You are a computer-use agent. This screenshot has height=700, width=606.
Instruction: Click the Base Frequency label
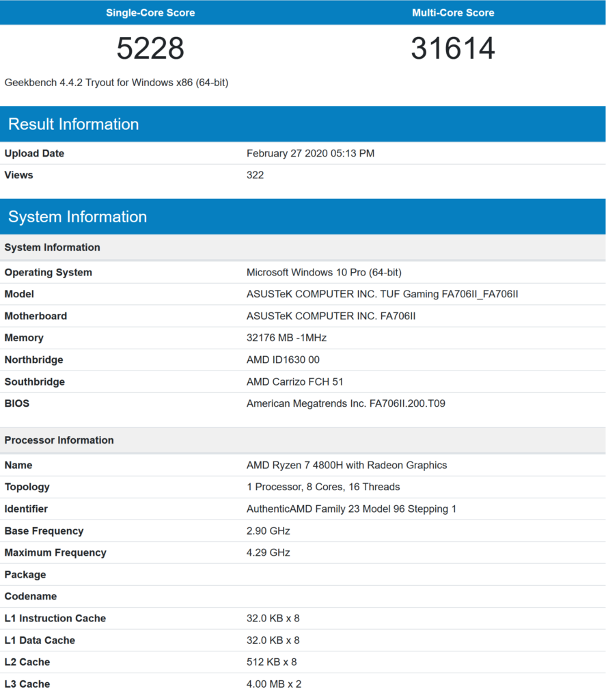[44, 530]
